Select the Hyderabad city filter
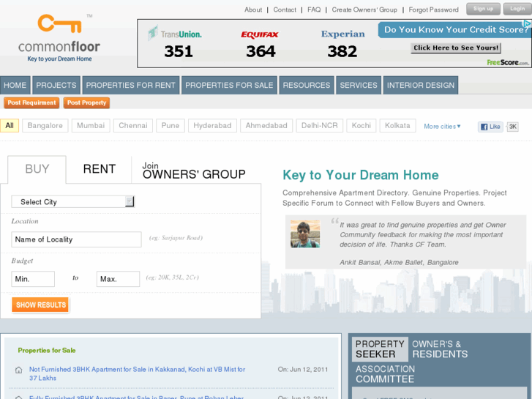This screenshot has height=399, width=532. (x=212, y=126)
